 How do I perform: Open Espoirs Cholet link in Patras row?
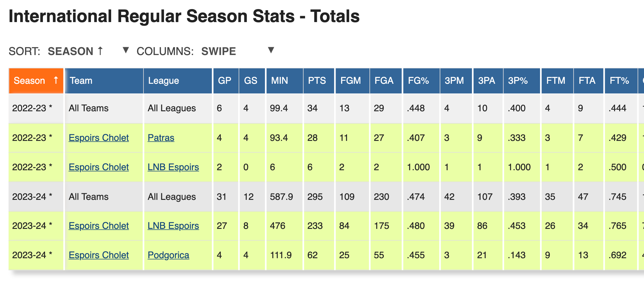pos(99,138)
